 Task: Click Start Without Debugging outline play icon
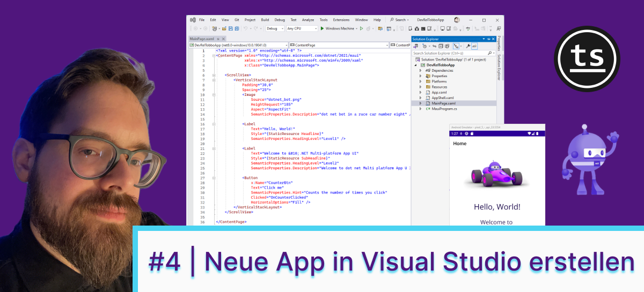pos(361,28)
